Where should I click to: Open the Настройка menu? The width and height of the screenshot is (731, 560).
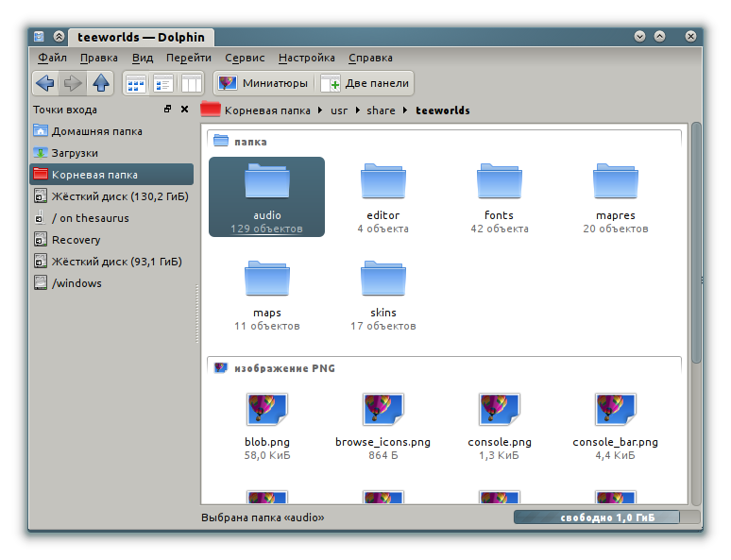307,58
